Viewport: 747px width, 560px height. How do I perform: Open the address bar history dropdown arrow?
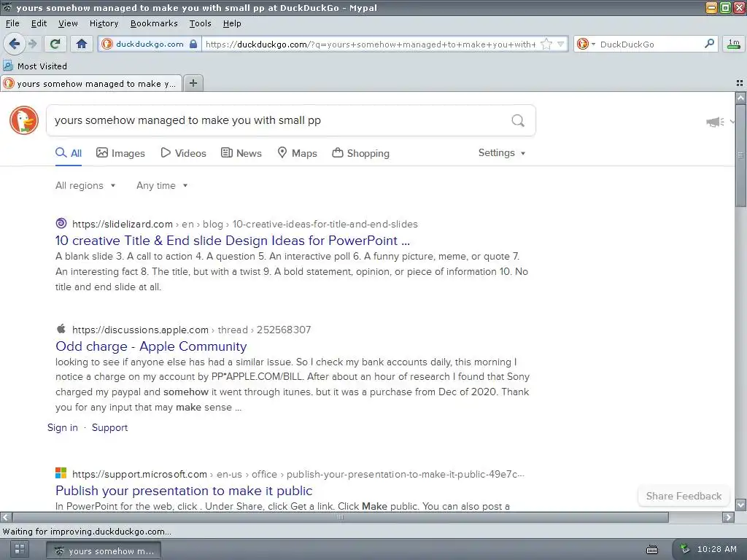coord(561,44)
